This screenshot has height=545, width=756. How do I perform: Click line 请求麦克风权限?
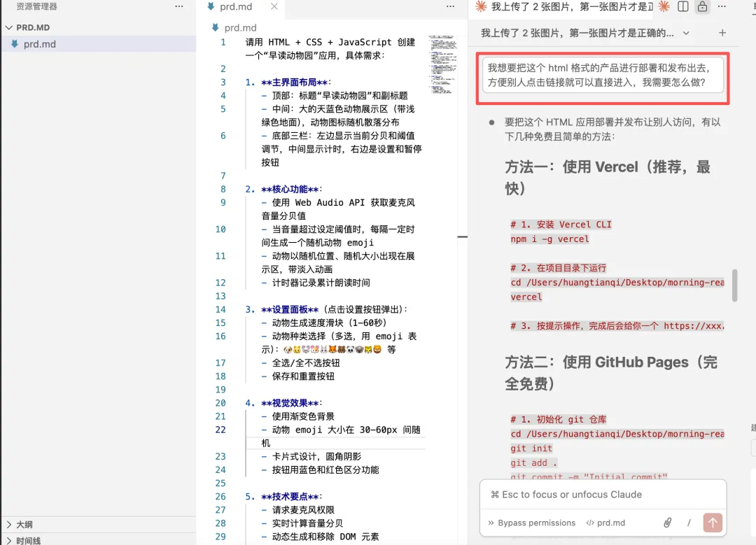tap(298, 510)
